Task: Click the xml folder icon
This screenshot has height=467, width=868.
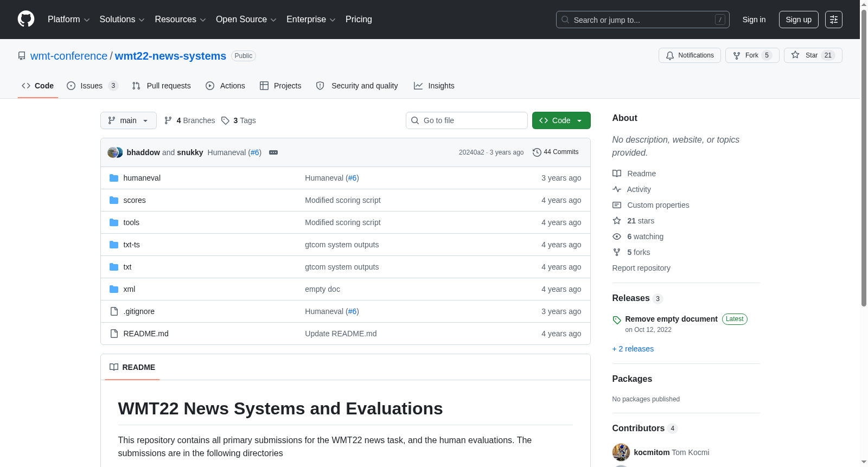Action: (x=114, y=289)
